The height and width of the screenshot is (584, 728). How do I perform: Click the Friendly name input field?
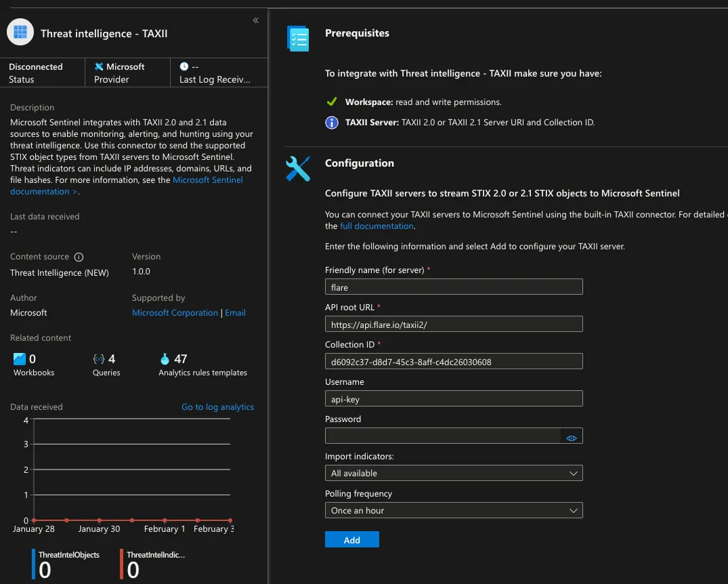point(454,287)
